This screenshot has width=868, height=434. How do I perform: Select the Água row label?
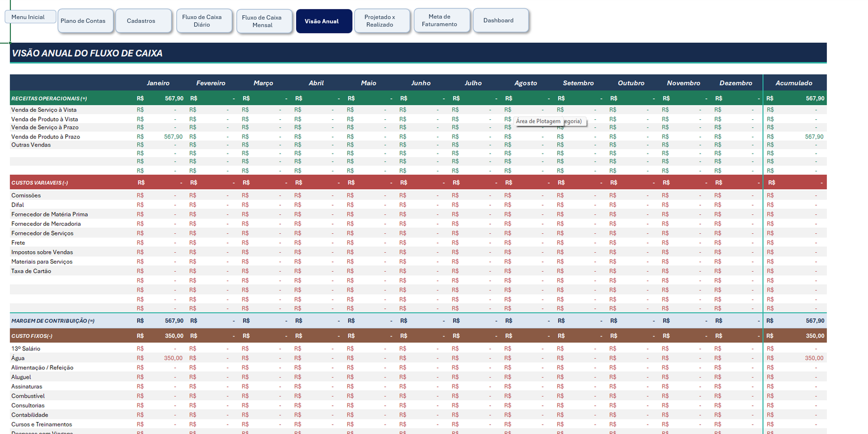[18, 358]
